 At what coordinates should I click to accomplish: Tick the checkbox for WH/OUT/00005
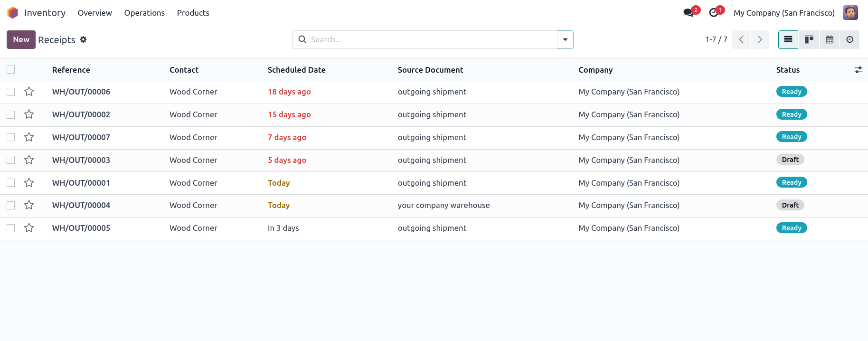point(11,228)
